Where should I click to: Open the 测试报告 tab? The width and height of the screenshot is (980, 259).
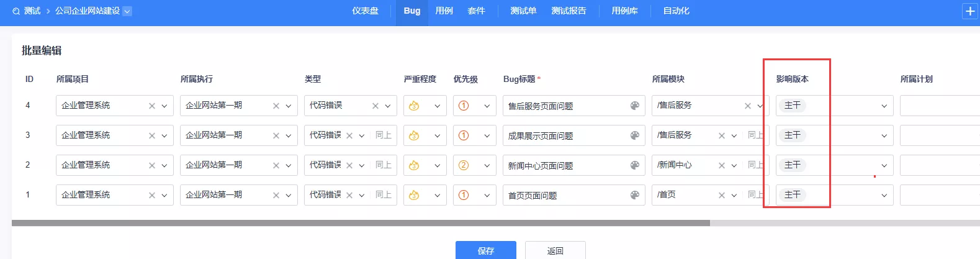(x=569, y=11)
